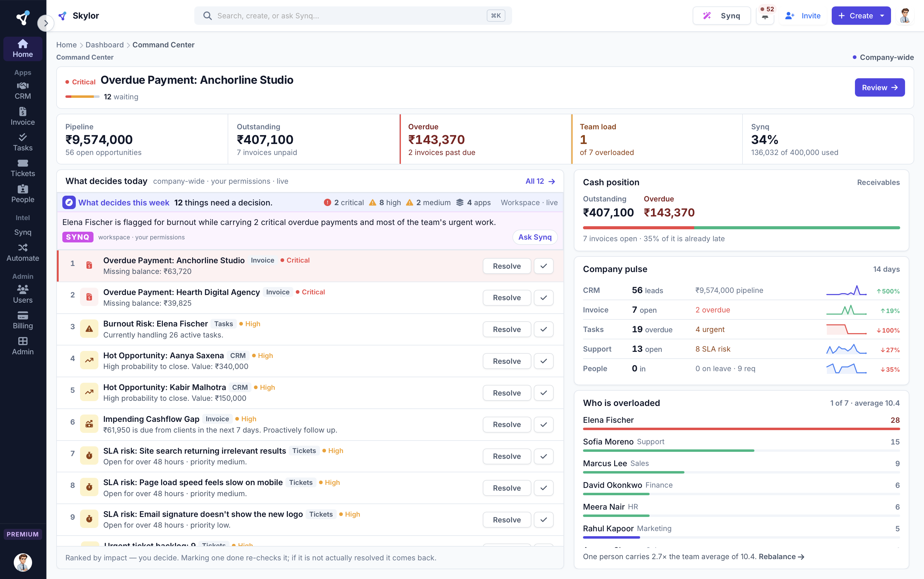Resolve Impending Cashflow Gap item
Screen dimensions: 924x579
pos(507,424)
